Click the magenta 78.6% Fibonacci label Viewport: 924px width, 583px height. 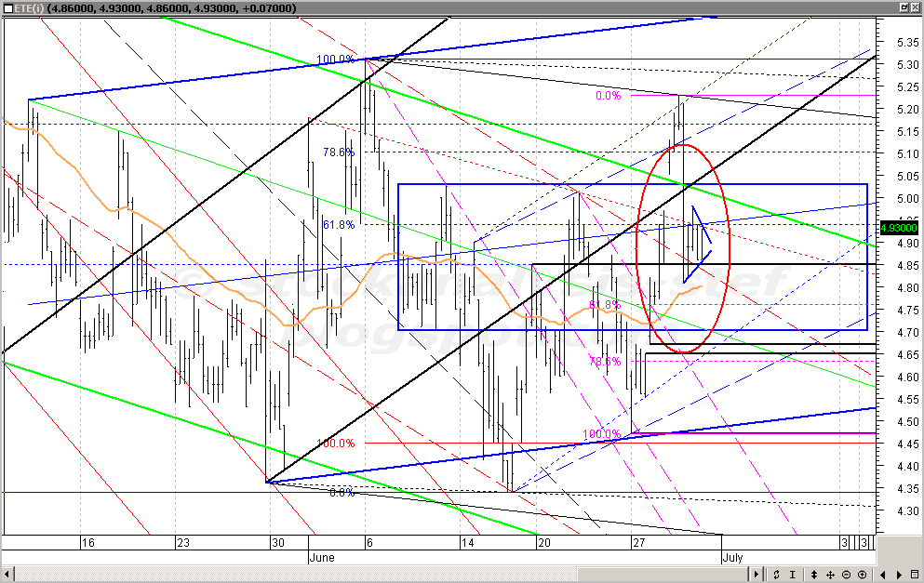605,362
